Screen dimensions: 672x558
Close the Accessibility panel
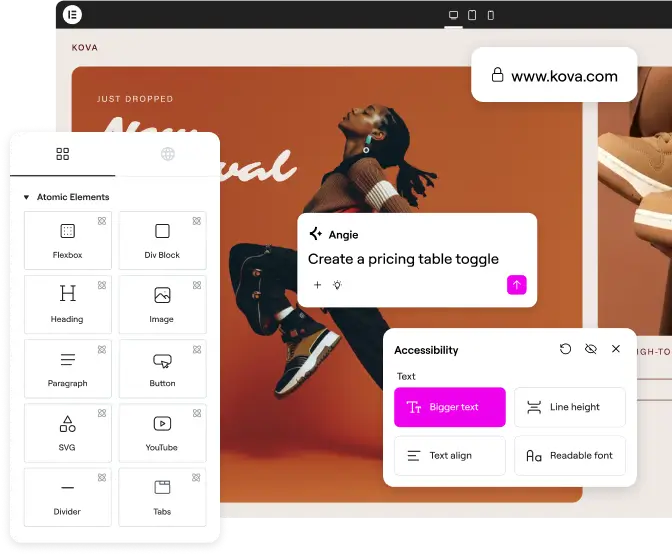coord(615,349)
